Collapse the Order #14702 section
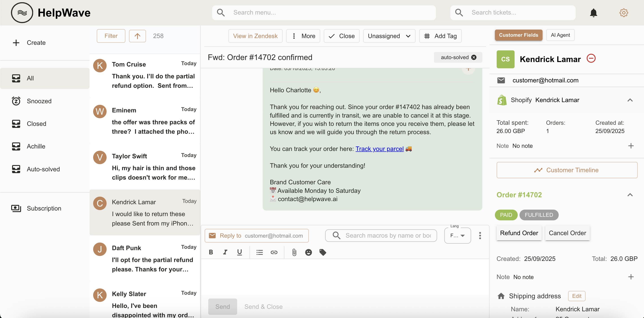Viewport: 644px width, 318px height. coord(630,195)
